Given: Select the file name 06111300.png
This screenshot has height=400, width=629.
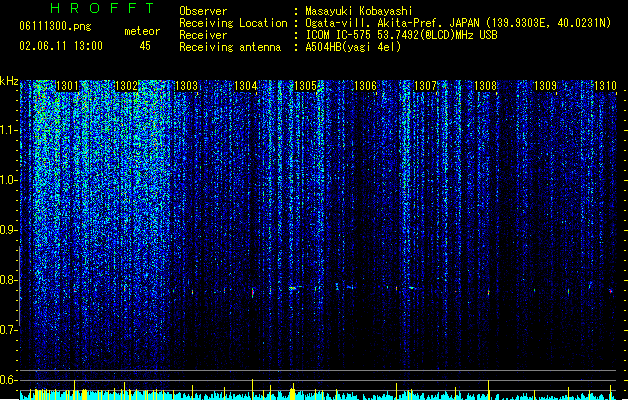Looking at the screenshot, I should pyautogui.click(x=55, y=27).
